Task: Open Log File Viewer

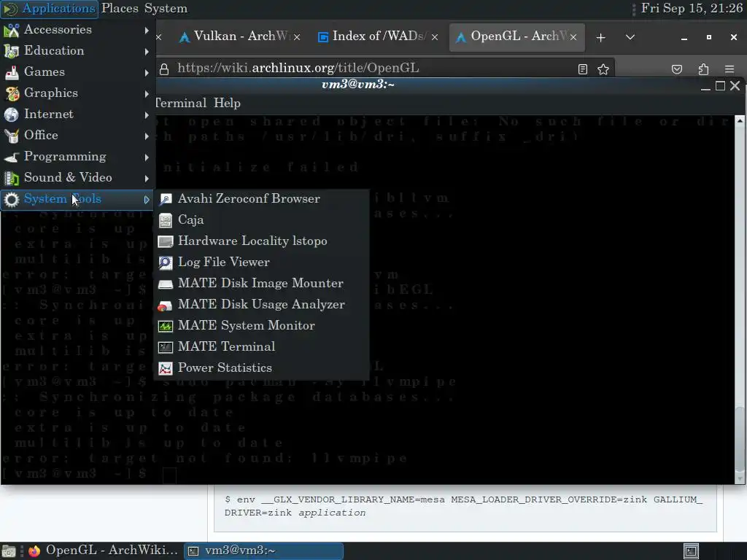Action: 262,262
